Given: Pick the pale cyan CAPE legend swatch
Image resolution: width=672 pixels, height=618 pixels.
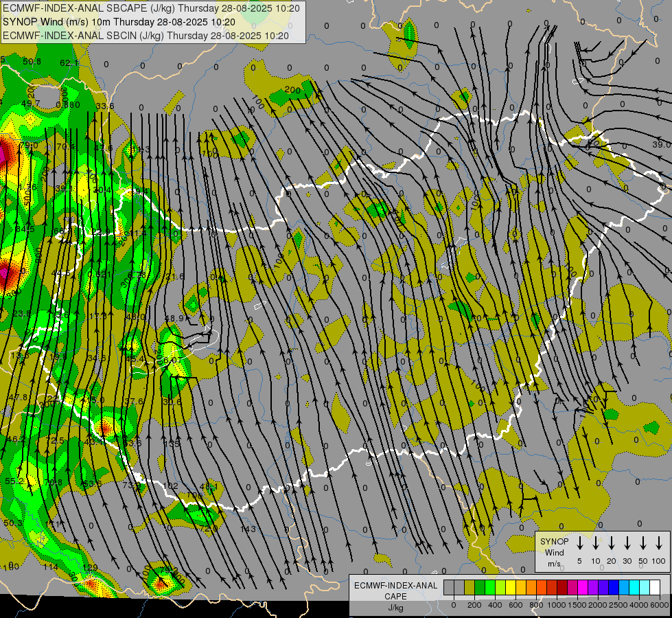Looking at the screenshot, I should (x=644, y=587).
